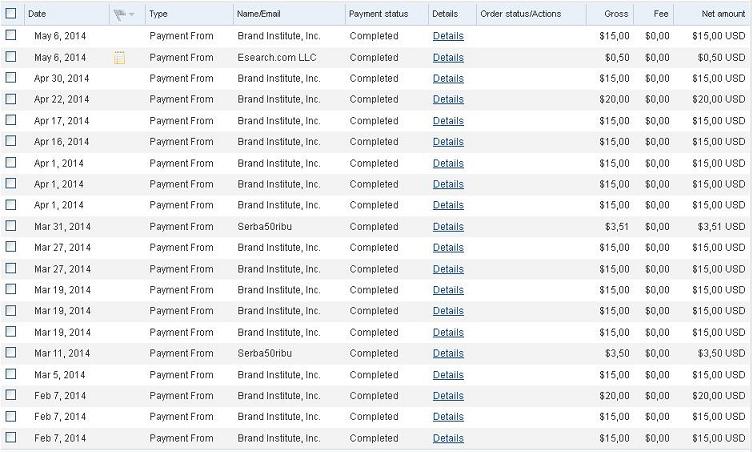Open Details for Mar 5, 2014 payment
The image size is (753, 452).
pyautogui.click(x=448, y=375)
